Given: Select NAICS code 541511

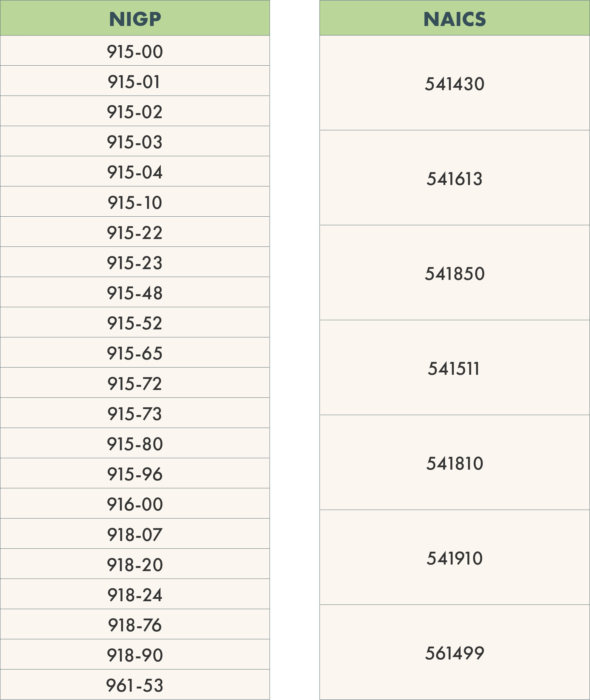Looking at the screenshot, I should 454,368.
